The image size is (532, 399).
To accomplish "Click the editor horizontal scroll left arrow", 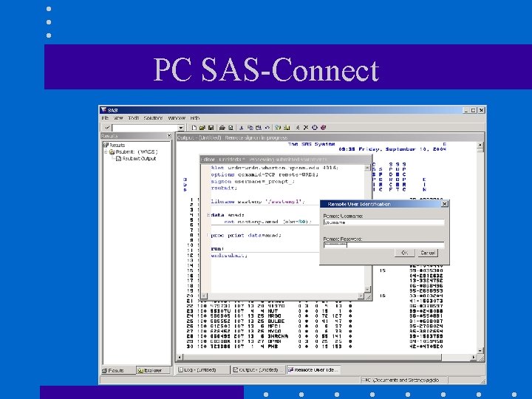I will (x=204, y=296).
